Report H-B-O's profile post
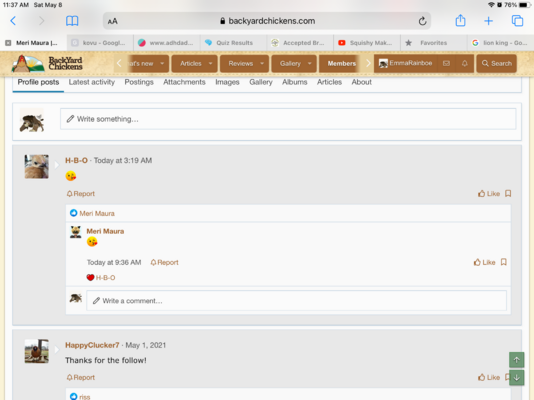The height and width of the screenshot is (400, 534). (x=81, y=194)
